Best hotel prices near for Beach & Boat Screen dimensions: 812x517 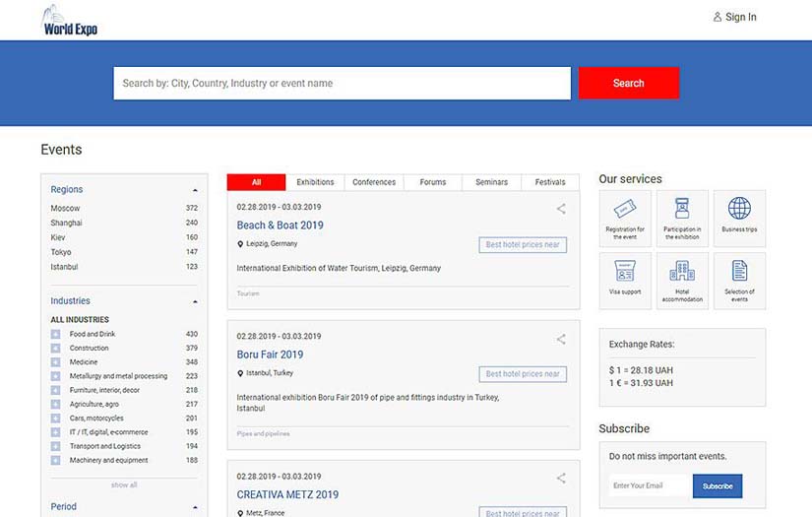(523, 244)
